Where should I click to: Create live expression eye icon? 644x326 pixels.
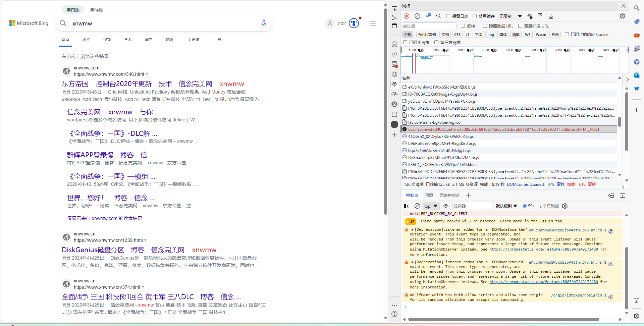pyautogui.click(x=446, y=206)
